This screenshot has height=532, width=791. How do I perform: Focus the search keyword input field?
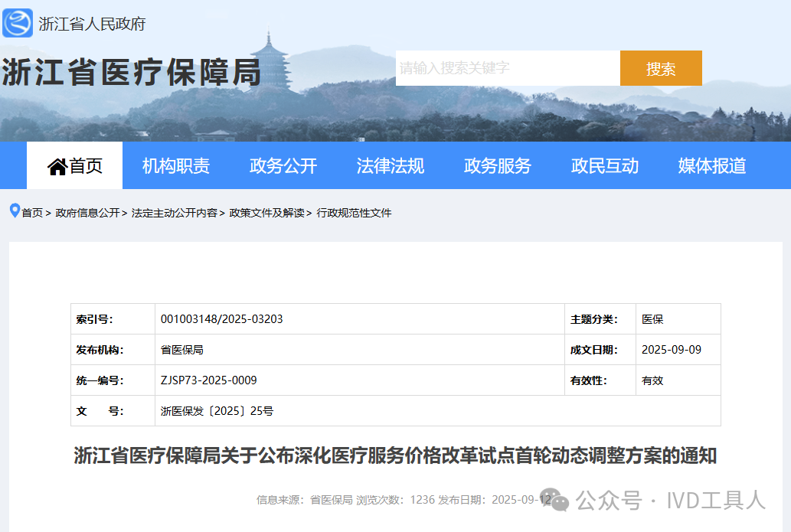[x=507, y=68]
